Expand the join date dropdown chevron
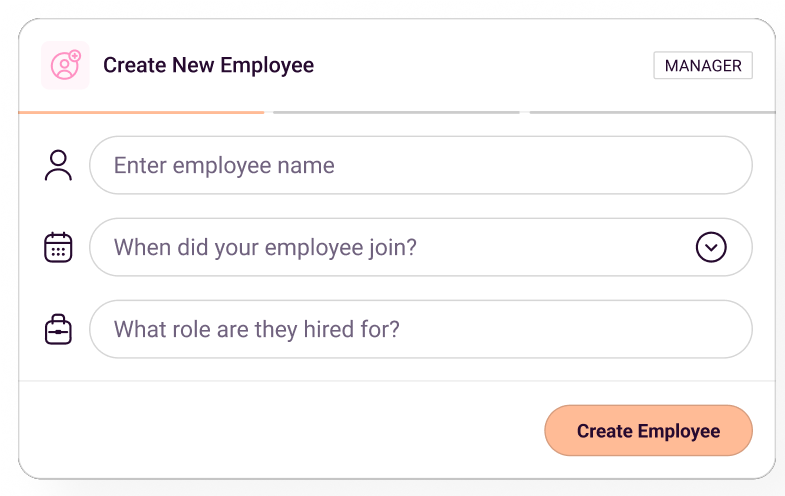This screenshot has width=785, height=496. click(711, 247)
